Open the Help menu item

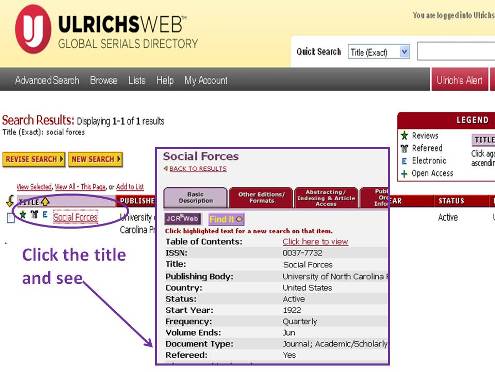(165, 80)
